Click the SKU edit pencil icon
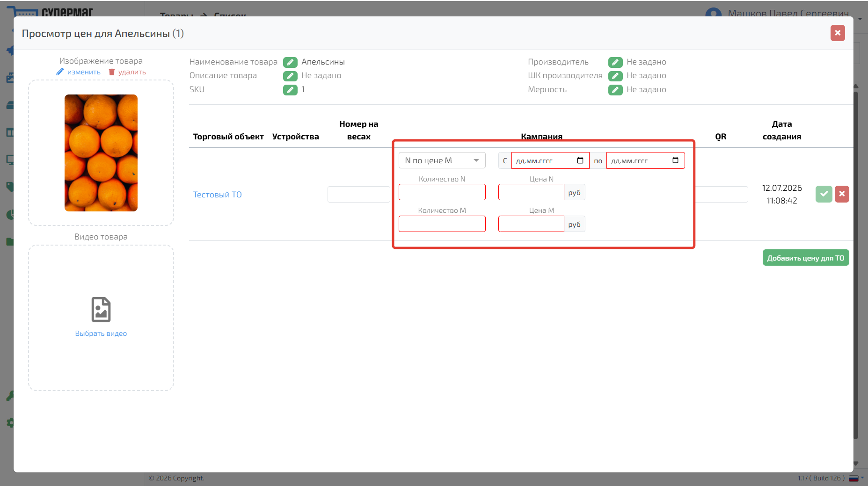Viewport: 868px width, 486px height. (290, 90)
